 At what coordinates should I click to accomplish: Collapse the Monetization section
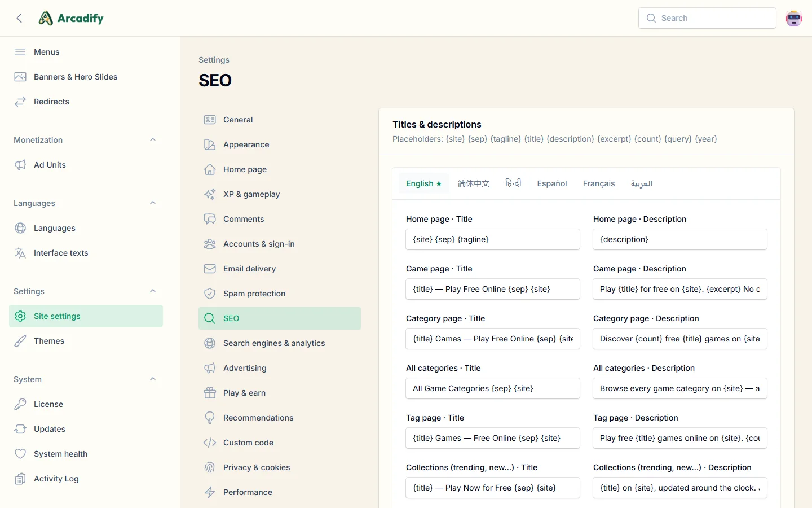coord(153,140)
